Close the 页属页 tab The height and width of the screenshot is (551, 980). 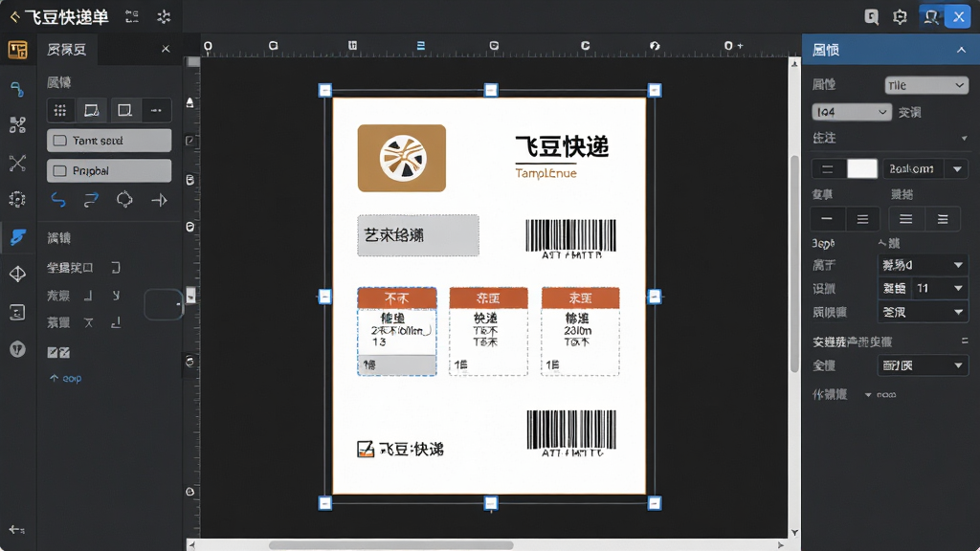[x=166, y=49]
